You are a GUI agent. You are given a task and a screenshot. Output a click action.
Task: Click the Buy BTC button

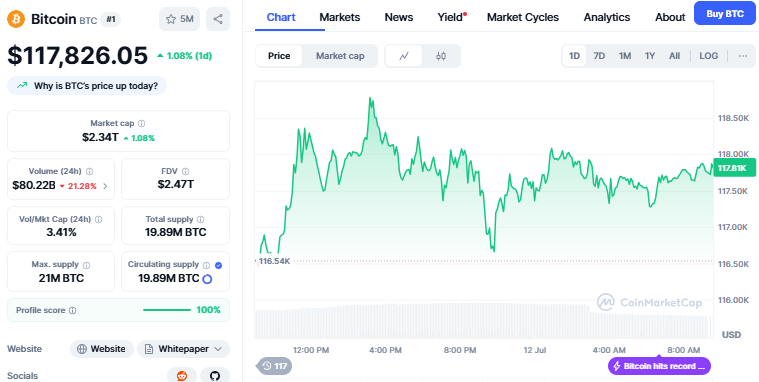click(725, 14)
